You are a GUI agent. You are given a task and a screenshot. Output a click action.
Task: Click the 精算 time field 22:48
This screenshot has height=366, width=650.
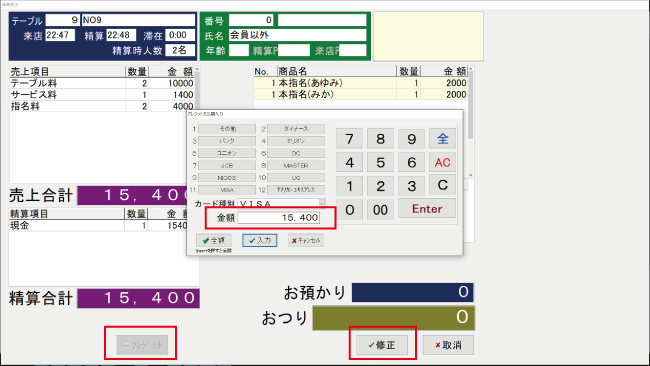pos(121,35)
